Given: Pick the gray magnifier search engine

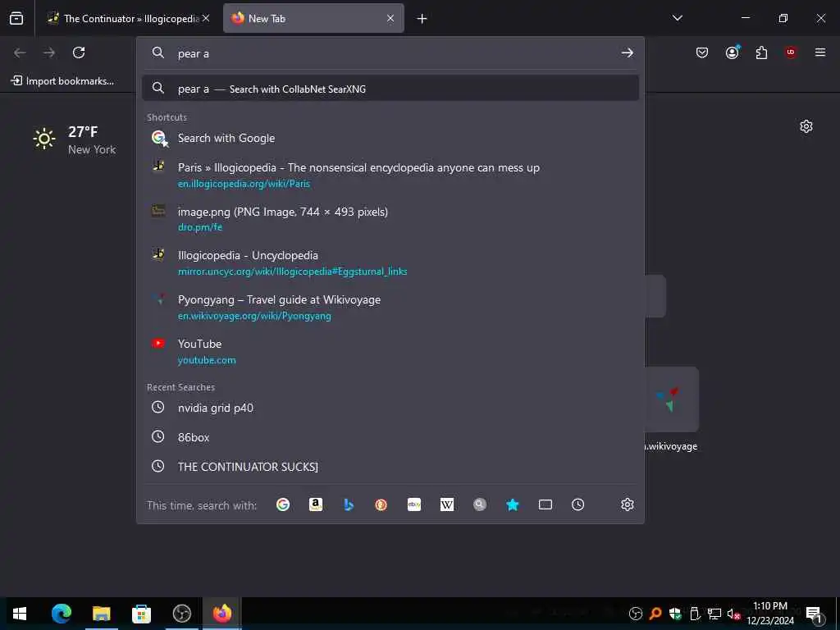Looking at the screenshot, I should click(479, 504).
